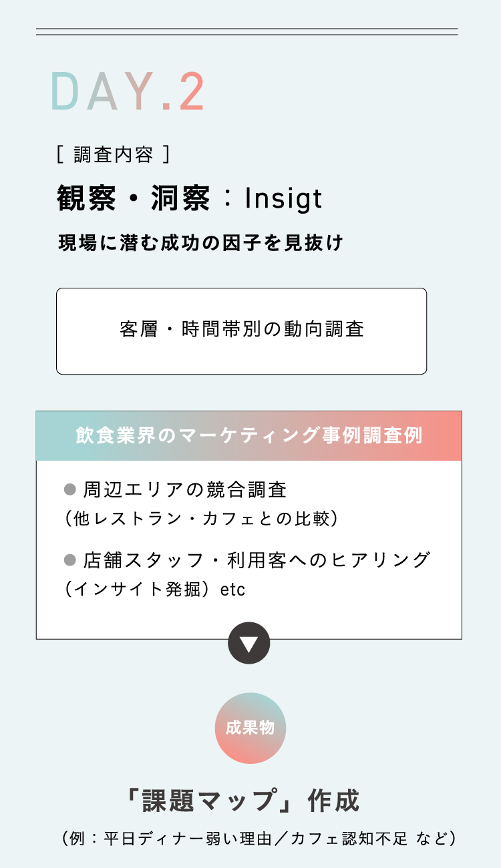Click the 飲食業界のマーケティング事例調査例 gradient header
The image size is (501, 868).
pos(248,436)
